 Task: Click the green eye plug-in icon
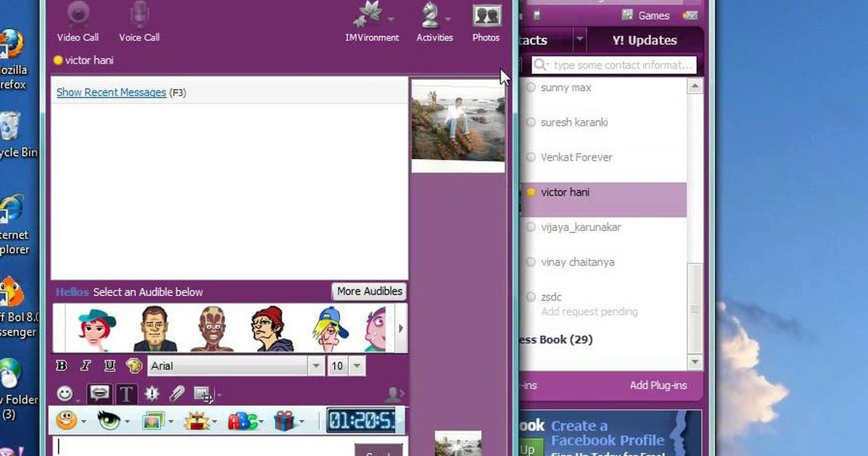coord(109,421)
